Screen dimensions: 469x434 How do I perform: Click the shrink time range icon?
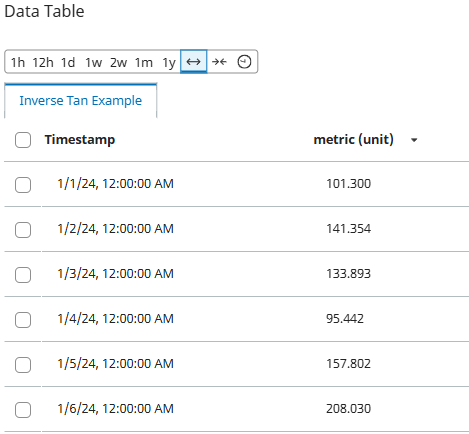(219, 62)
